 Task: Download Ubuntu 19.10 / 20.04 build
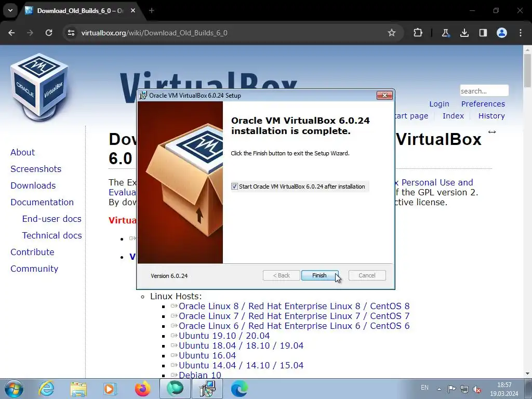224,336
